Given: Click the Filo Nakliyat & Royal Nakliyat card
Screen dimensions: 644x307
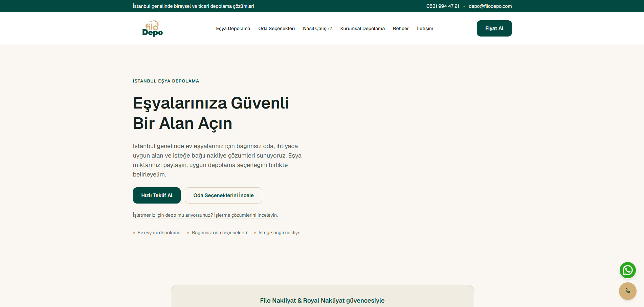Looking at the screenshot, I should pos(322,296).
